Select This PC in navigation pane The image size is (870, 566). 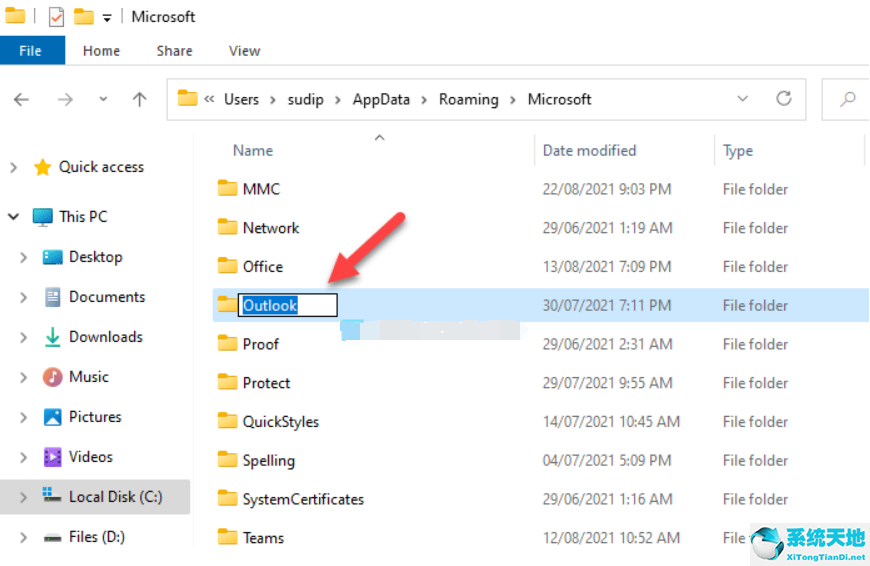coord(83,216)
